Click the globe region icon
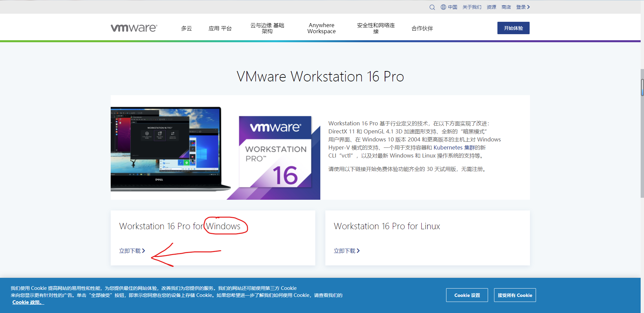The image size is (644, 313). click(443, 7)
